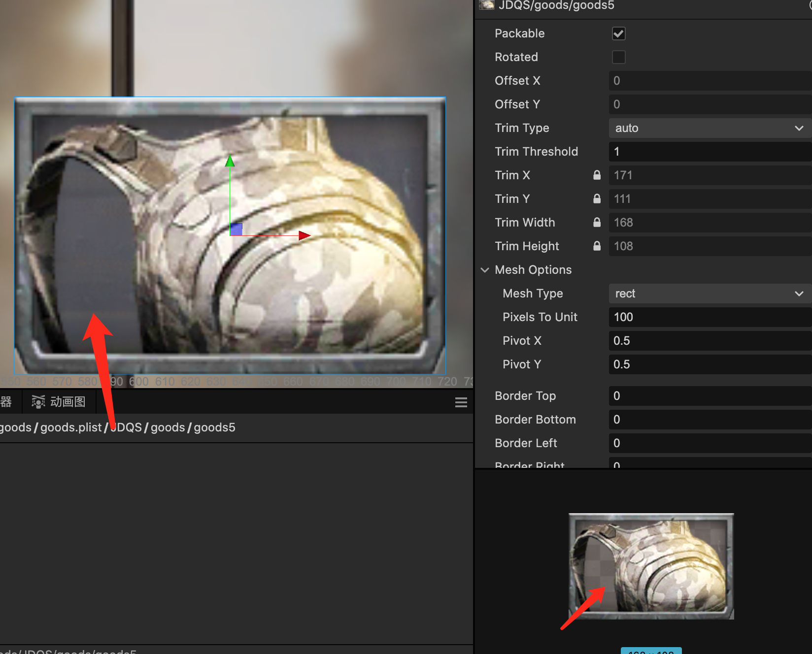Collapse the Mesh Options section

(485, 270)
